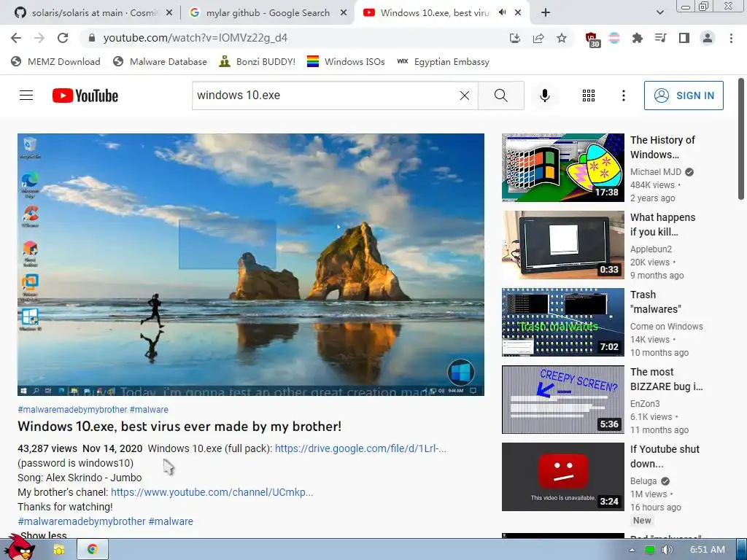Click the channel watermark in video

pos(460,372)
